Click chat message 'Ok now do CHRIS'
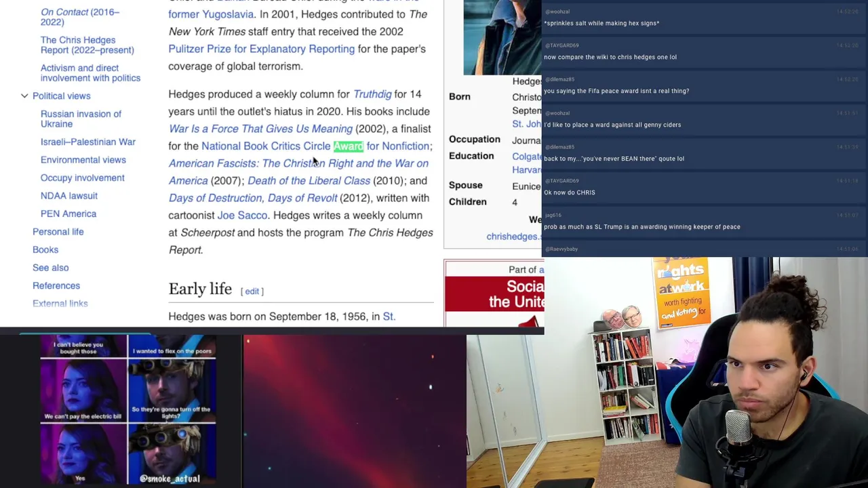Viewport: 868px width, 488px height. 570,192
